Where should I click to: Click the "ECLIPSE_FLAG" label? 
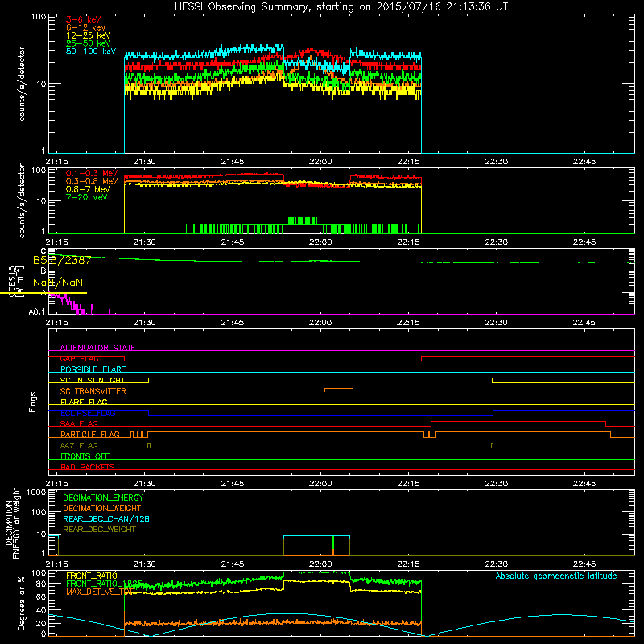pyautogui.click(x=88, y=413)
